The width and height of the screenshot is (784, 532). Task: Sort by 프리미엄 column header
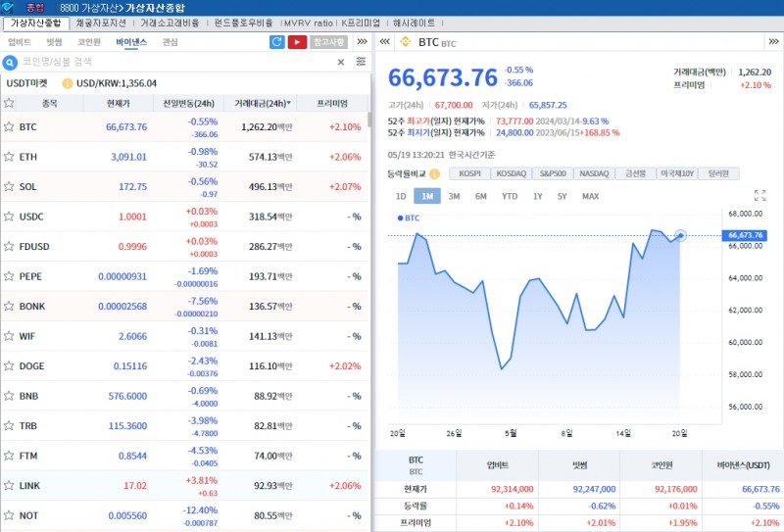332,104
